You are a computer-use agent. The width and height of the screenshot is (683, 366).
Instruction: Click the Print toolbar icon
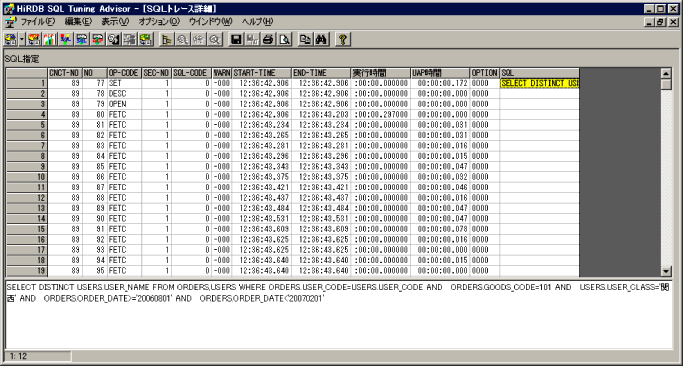[268, 40]
